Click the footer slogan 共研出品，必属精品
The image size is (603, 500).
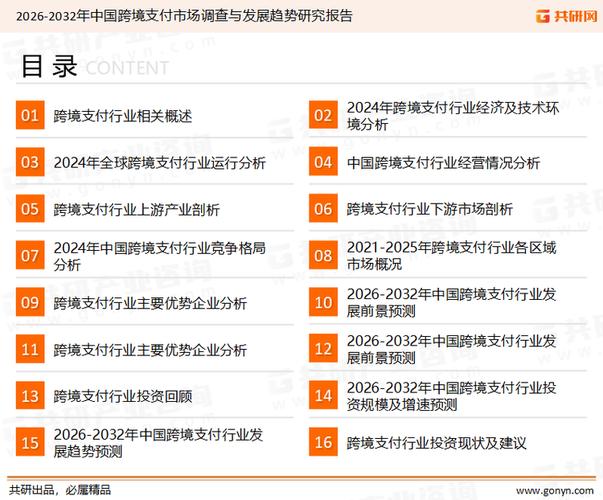coord(60,490)
